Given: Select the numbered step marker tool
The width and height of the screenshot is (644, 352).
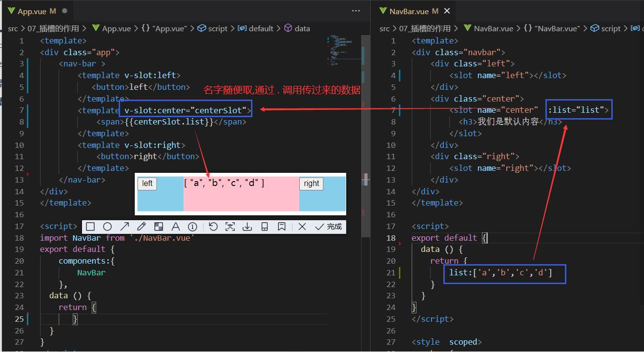Looking at the screenshot, I should coord(192,227).
